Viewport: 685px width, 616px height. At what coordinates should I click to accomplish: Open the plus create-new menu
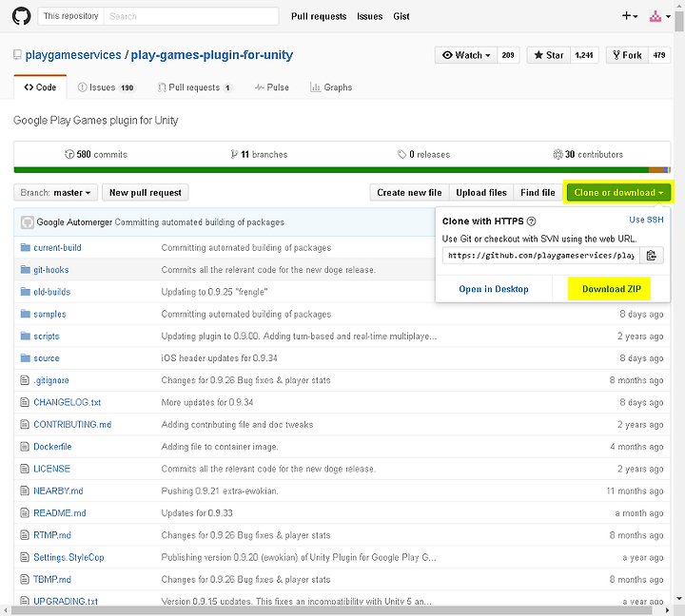(630, 16)
